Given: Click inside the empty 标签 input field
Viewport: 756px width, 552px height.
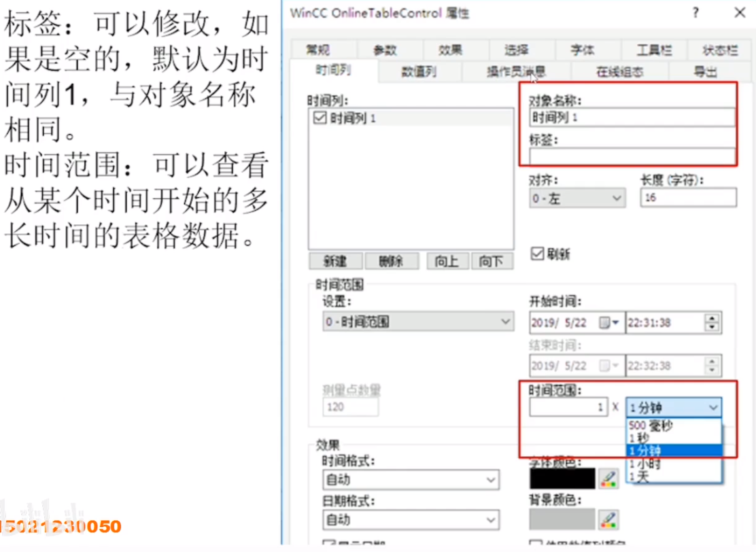Looking at the screenshot, I should tap(631, 156).
